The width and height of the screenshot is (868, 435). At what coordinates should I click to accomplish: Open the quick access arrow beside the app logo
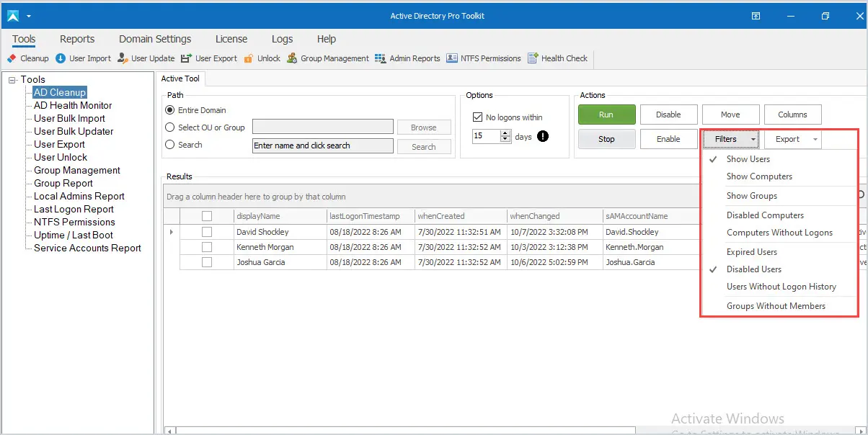click(x=28, y=16)
